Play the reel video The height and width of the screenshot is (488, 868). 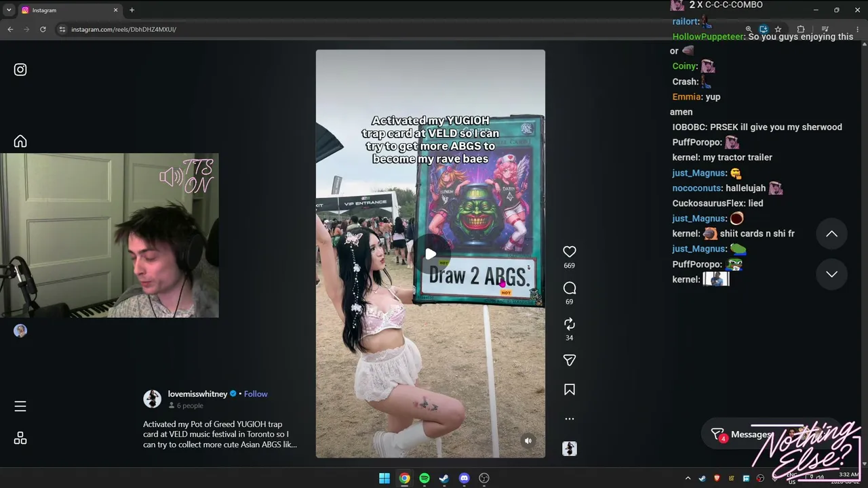[x=431, y=254]
